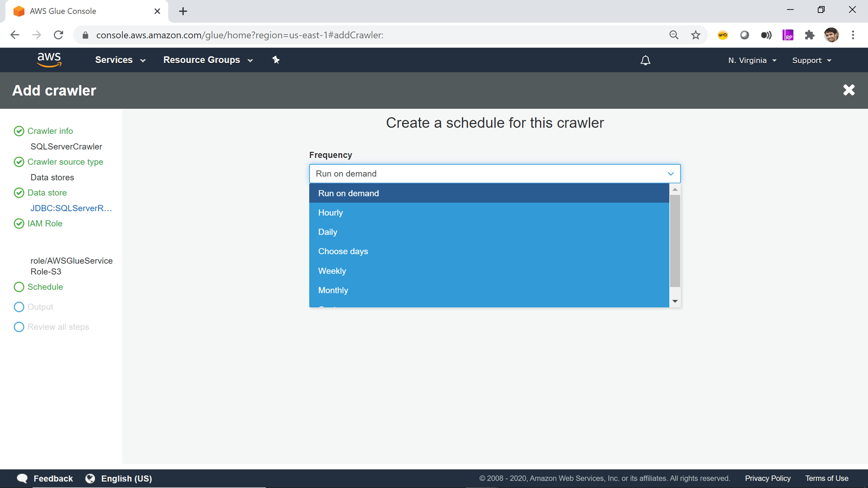The height and width of the screenshot is (488, 868).
Task: Open the Services menu
Action: coord(119,60)
